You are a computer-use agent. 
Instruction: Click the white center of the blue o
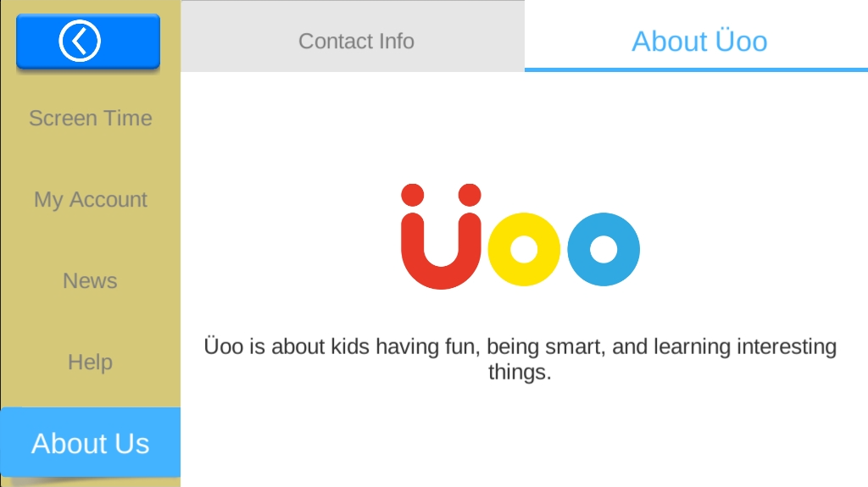(x=604, y=249)
